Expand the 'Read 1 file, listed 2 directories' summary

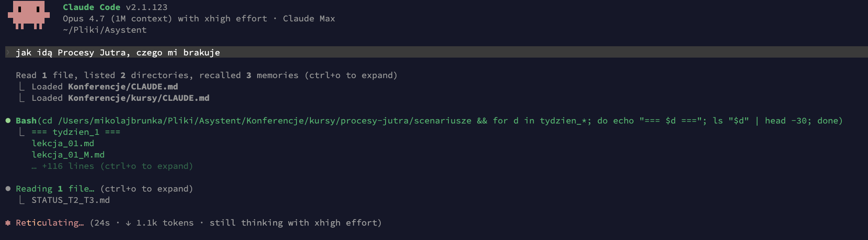(207, 75)
